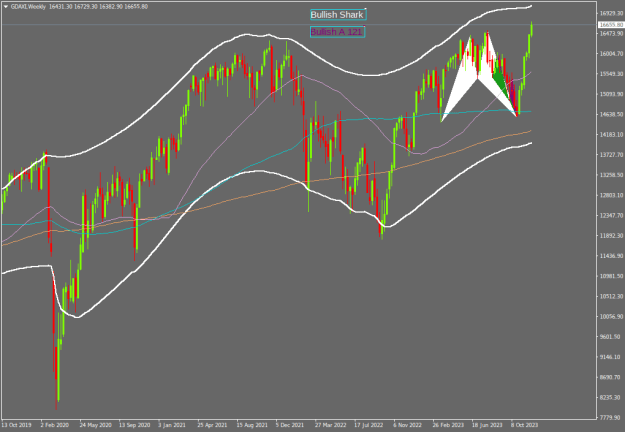Click the 16929.30 price axis label
Screen dimensions: 625x432
[x=611, y=13]
